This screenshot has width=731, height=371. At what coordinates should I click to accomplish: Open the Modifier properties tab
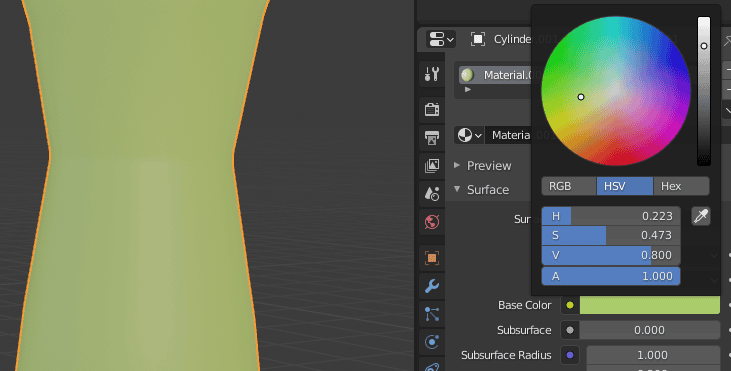(x=432, y=286)
